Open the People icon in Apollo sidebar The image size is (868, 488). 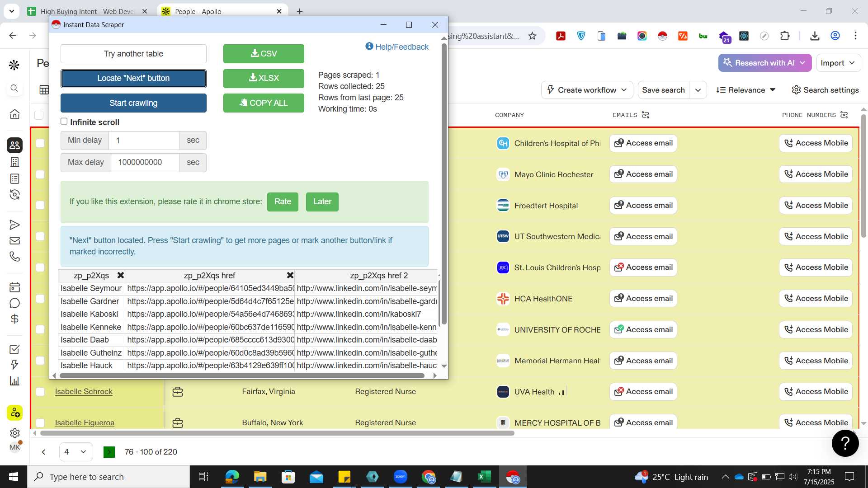pyautogui.click(x=14, y=145)
